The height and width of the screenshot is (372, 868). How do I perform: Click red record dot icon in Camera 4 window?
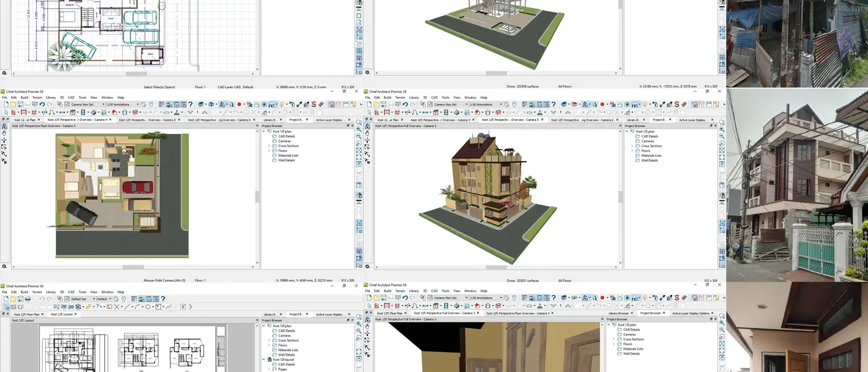click(239, 104)
